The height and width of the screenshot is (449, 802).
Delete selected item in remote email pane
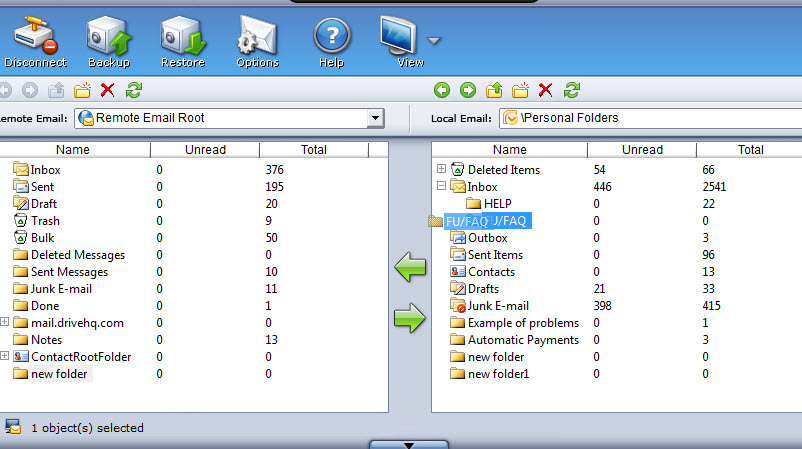pos(108,90)
